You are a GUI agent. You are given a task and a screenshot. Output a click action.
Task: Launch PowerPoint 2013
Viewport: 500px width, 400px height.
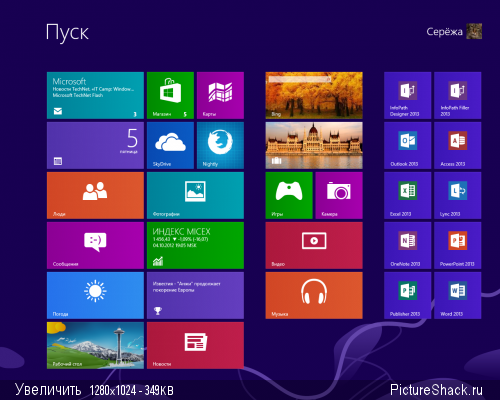[x=458, y=245]
